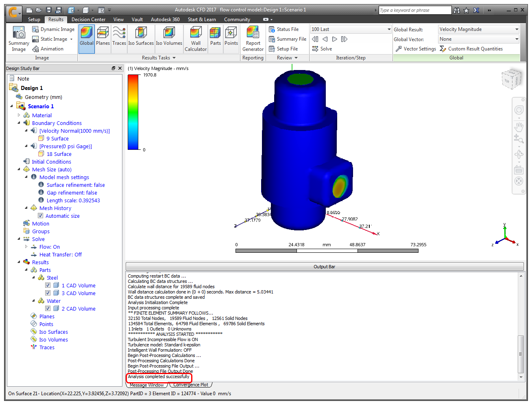Image resolution: width=532 pixels, height=405 pixels.
Task: Create a Summary Image
Action: (x=19, y=39)
